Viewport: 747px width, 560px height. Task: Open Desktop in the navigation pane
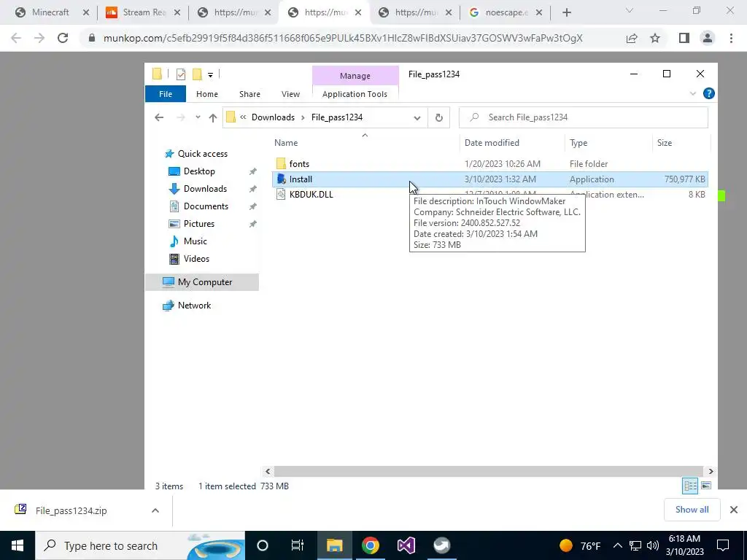click(x=199, y=171)
